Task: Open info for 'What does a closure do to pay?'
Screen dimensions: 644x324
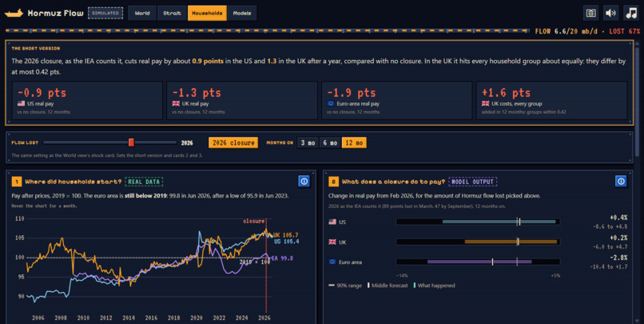Action: coord(621,182)
